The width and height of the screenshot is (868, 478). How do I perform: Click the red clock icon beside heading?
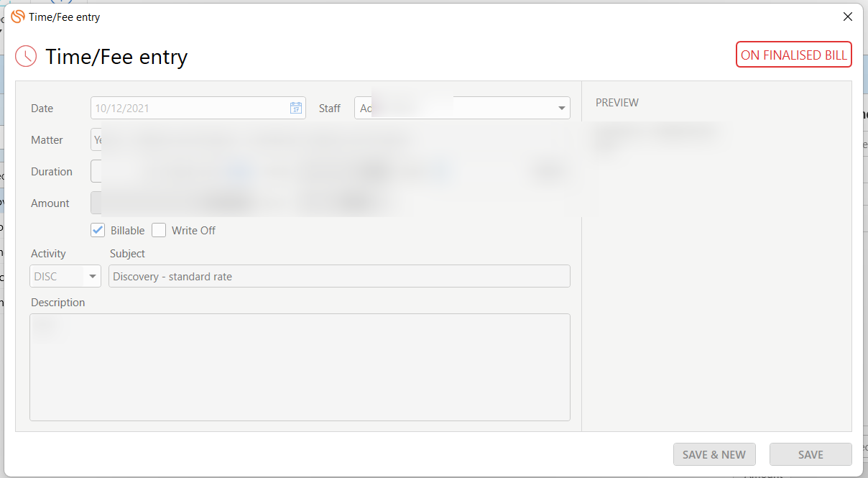[x=26, y=56]
